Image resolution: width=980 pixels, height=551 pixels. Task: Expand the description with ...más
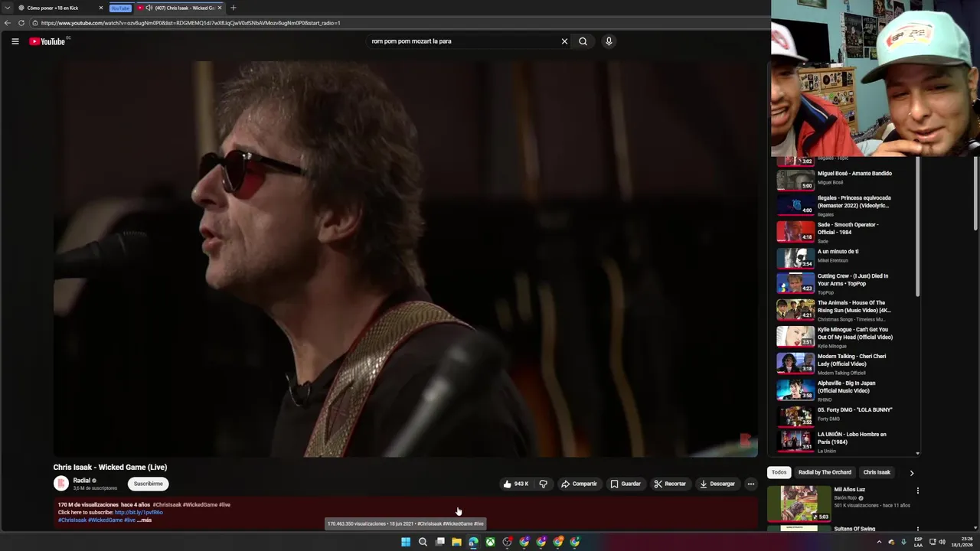[x=145, y=520]
